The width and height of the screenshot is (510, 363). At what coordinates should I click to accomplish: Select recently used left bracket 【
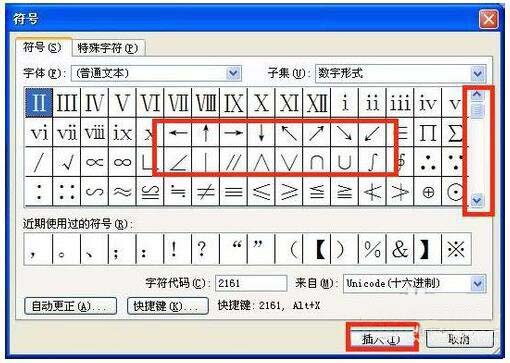coord(317,249)
